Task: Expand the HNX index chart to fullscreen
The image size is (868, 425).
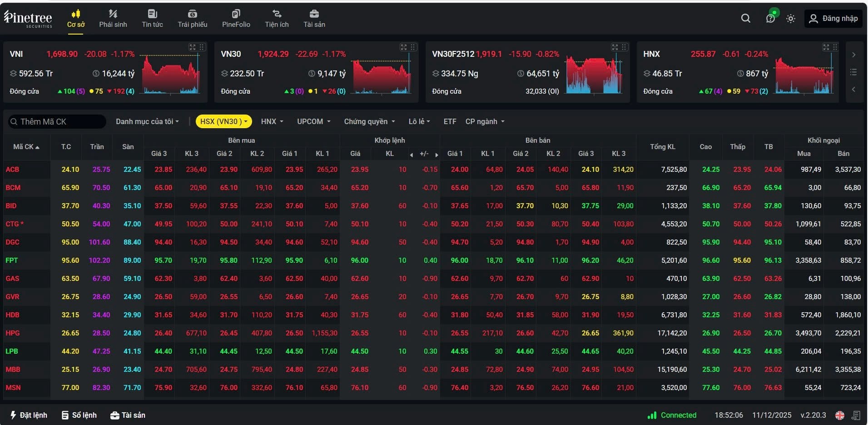Action: coord(826,47)
